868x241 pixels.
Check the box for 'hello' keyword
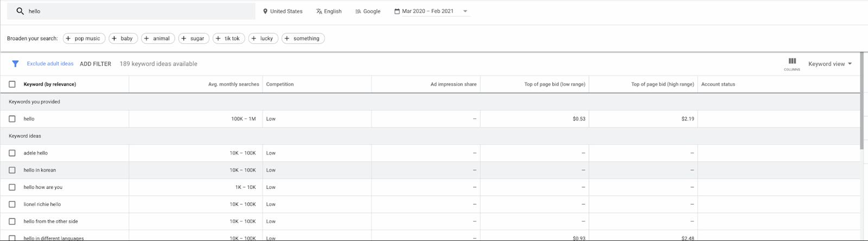12,119
